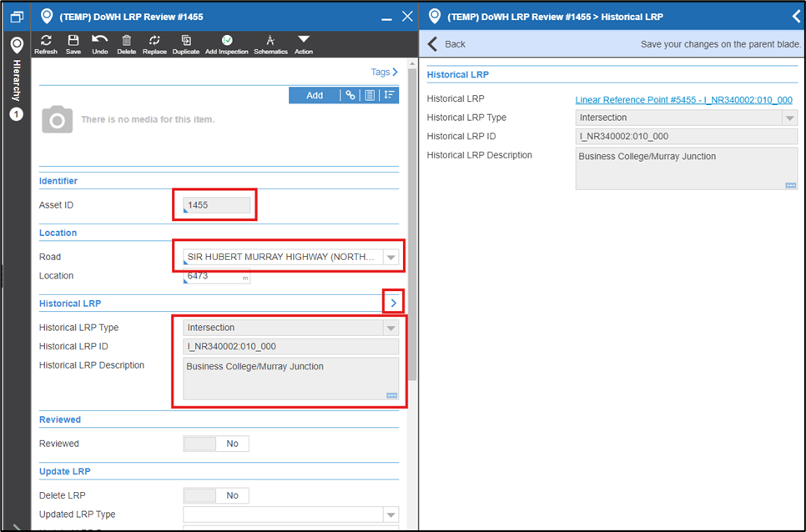The height and width of the screenshot is (532, 806).
Task: Duplicate this LRP Review record
Action: (185, 44)
